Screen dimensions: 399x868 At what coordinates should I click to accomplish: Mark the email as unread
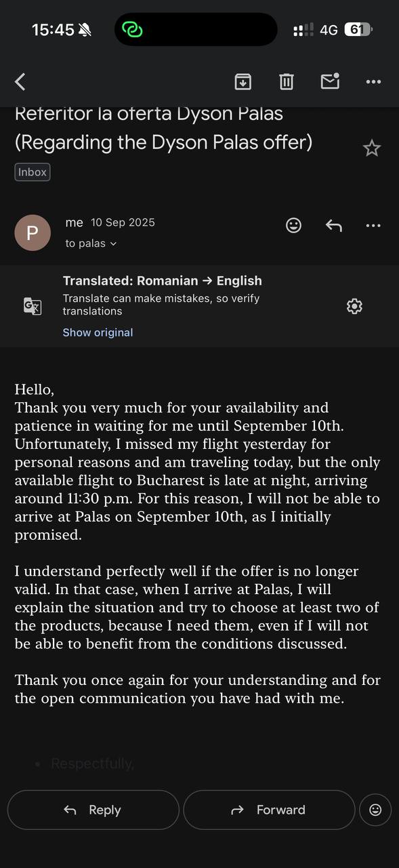point(330,81)
